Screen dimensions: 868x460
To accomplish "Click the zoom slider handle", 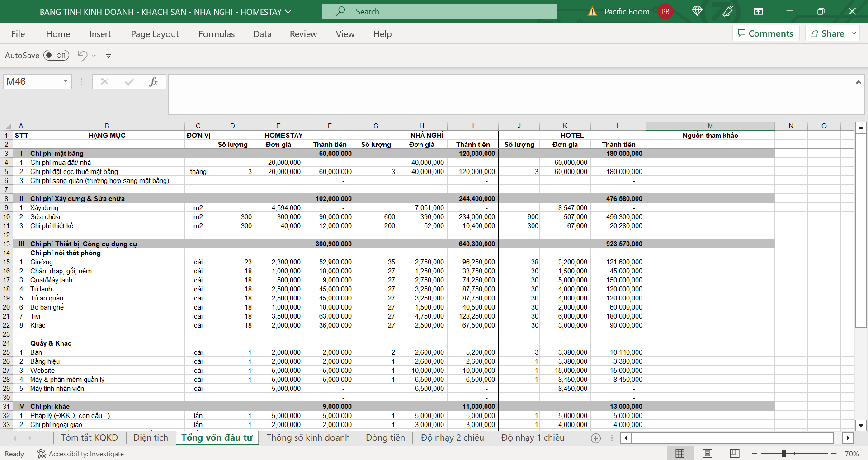I will pos(784,453).
